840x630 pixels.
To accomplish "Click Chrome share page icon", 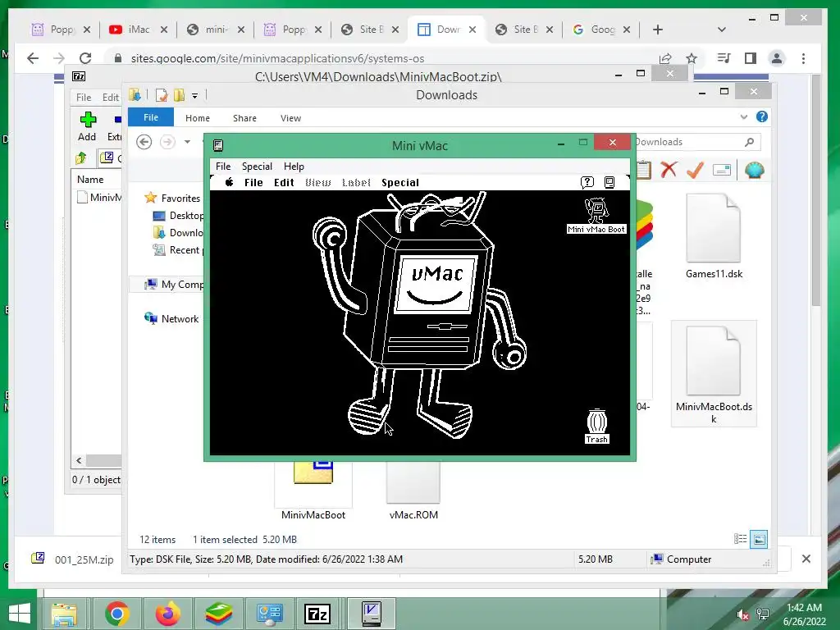I will [x=665, y=58].
